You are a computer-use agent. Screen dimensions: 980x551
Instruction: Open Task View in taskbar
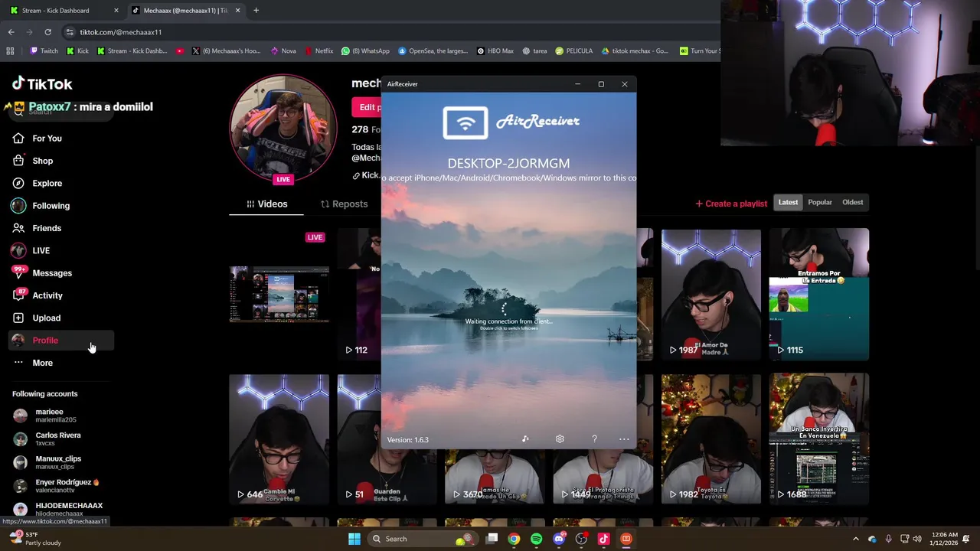coord(492,539)
